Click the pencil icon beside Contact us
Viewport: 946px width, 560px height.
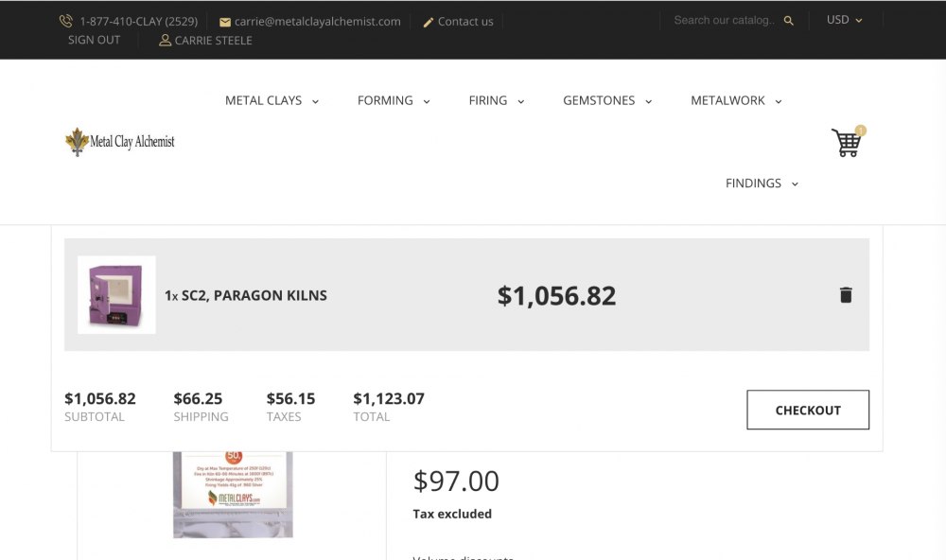point(429,23)
